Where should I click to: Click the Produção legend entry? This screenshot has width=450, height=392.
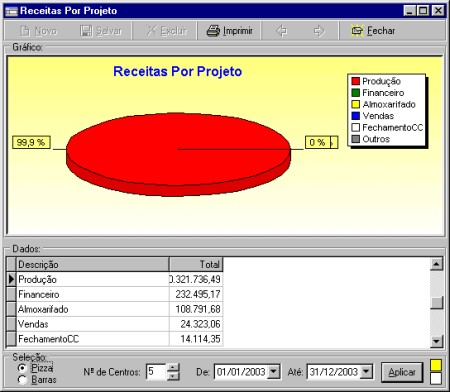point(376,81)
